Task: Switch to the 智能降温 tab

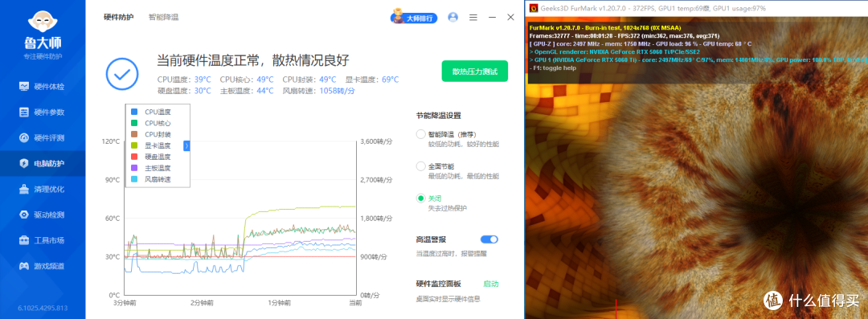Action: pyautogui.click(x=163, y=17)
